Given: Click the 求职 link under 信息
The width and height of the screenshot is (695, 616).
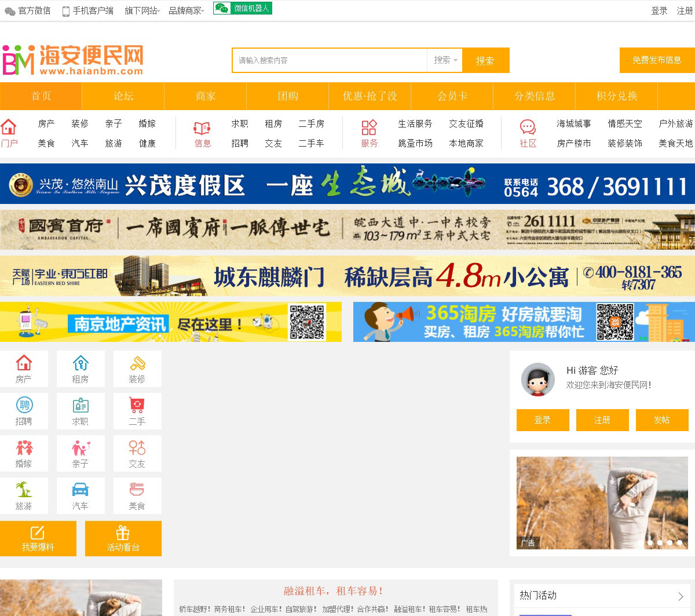Looking at the screenshot, I should pyautogui.click(x=240, y=124).
